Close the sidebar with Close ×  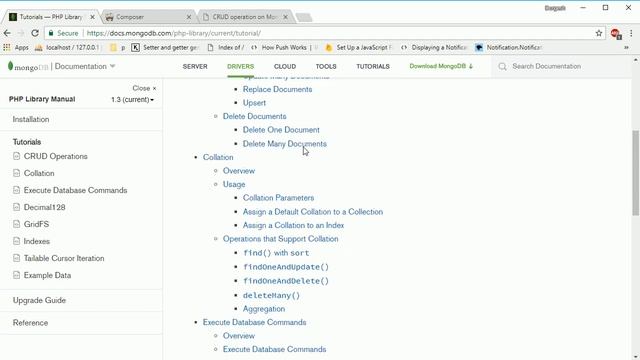[144, 88]
